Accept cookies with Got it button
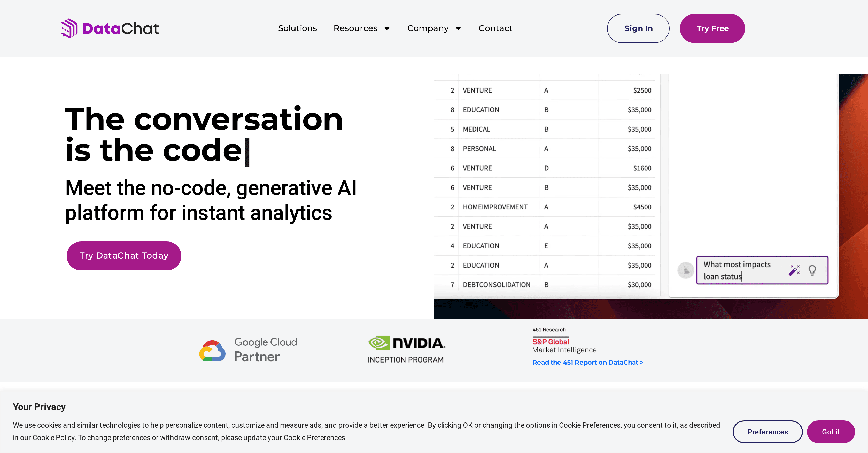The width and height of the screenshot is (868, 453). (x=831, y=432)
